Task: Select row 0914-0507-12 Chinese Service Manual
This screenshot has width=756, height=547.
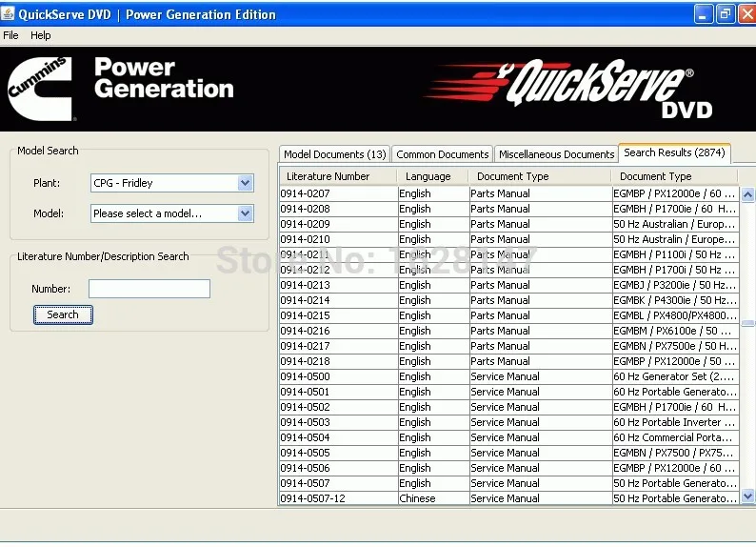Action: [508, 498]
